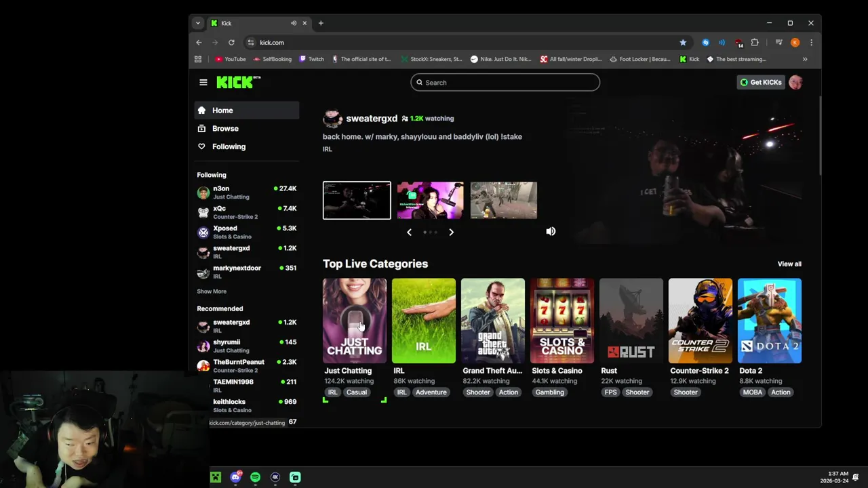Select the pink-background stream thumbnail

click(x=431, y=200)
